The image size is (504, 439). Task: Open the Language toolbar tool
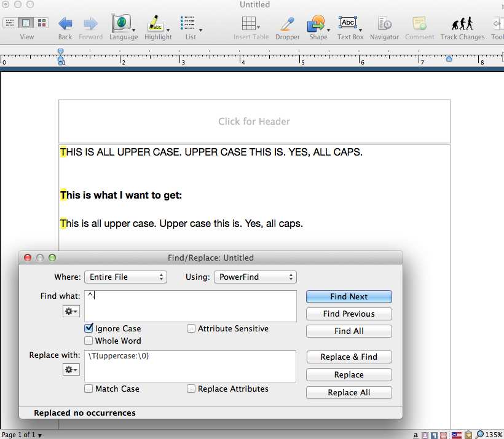click(x=122, y=24)
